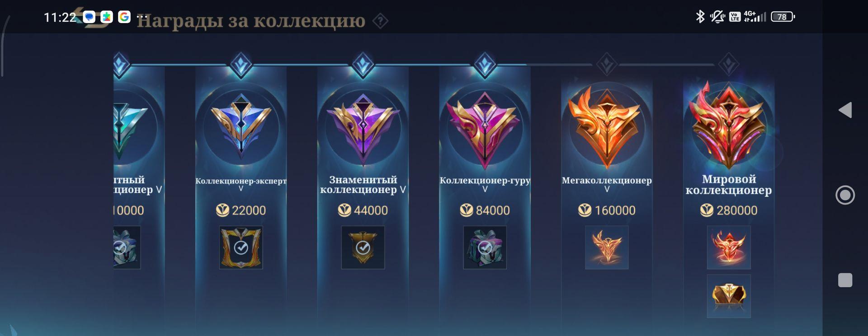Click locked progress marker above Мегаколлекционер
Image resolution: width=868 pixels, height=336 pixels.
click(x=607, y=65)
